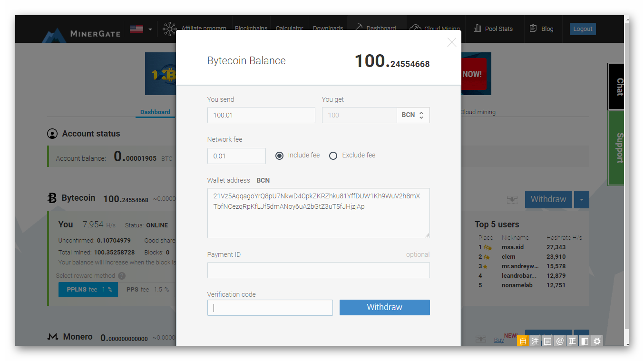Click top user leandrobar...

pyautogui.click(x=519, y=276)
